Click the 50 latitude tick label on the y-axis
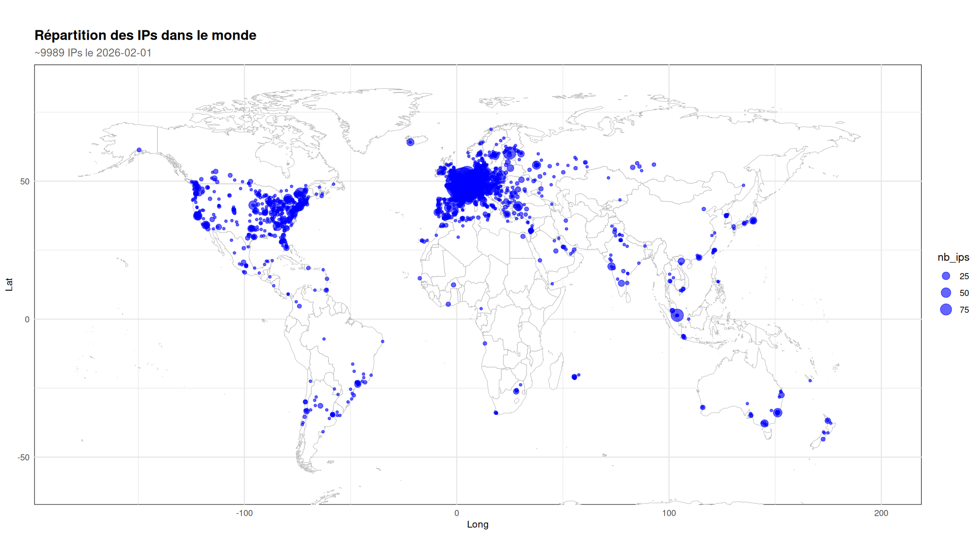The image size is (980, 560). tap(25, 182)
